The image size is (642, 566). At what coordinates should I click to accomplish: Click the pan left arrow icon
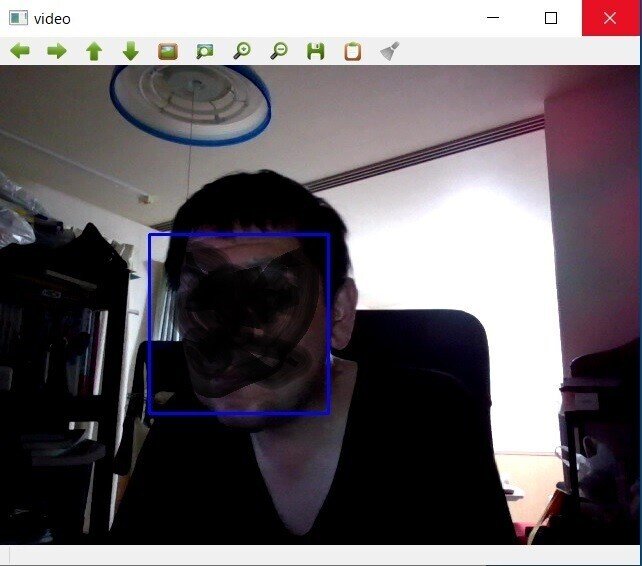click(x=20, y=51)
